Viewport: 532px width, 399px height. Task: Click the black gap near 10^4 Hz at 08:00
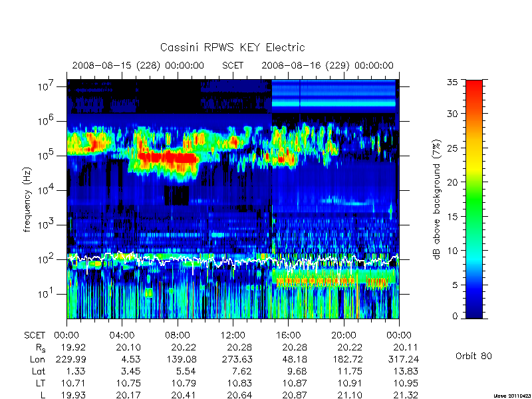[176, 196]
